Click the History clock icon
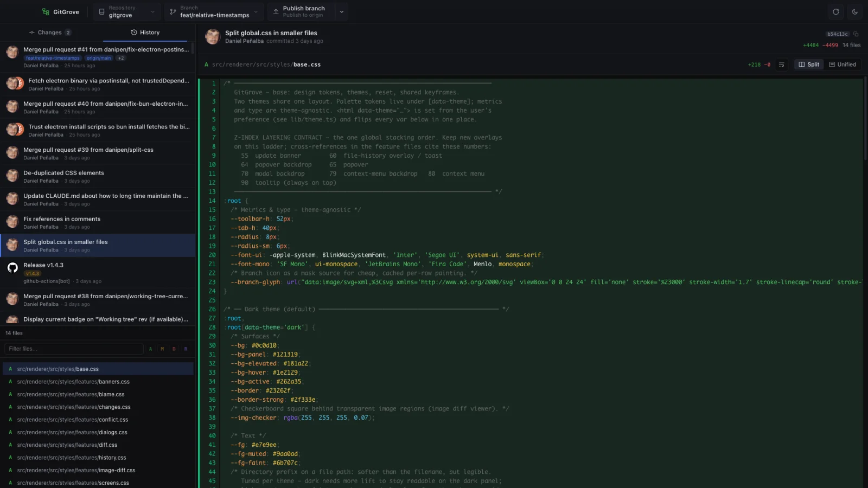 [x=134, y=33]
